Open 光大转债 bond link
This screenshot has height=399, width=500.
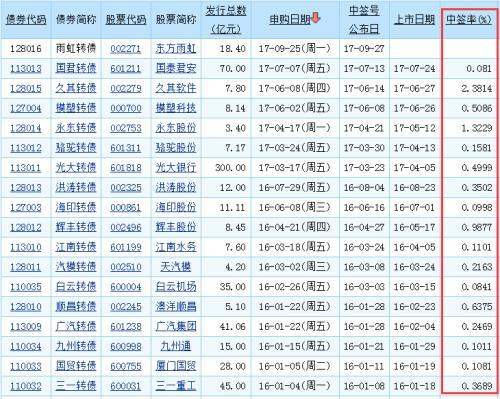76,168
